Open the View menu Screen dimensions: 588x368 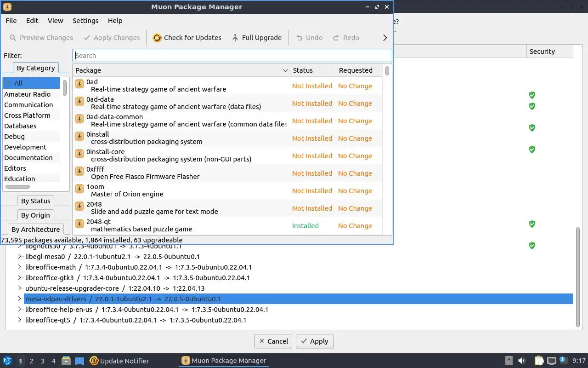click(x=55, y=21)
